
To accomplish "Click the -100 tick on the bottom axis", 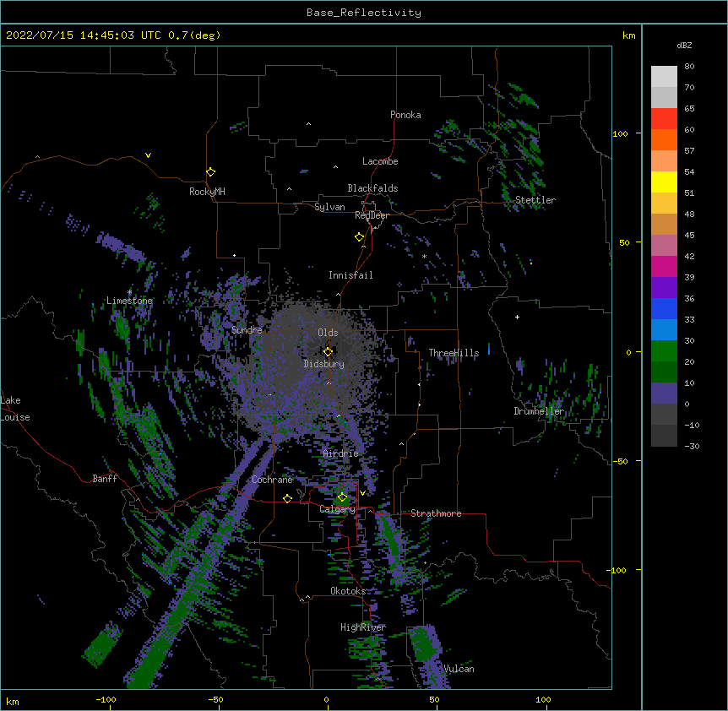I will click(106, 699).
